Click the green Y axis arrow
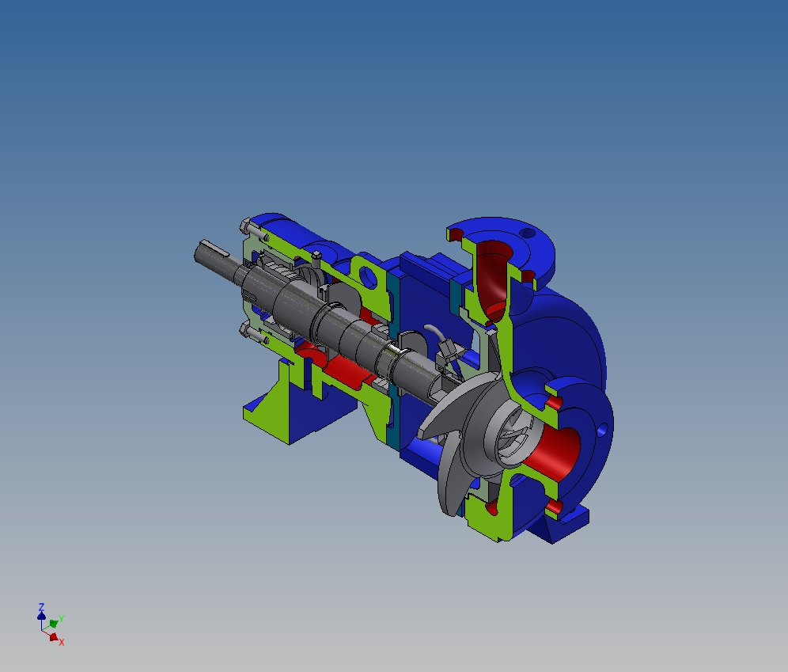The image size is (788, 672). 52,623
